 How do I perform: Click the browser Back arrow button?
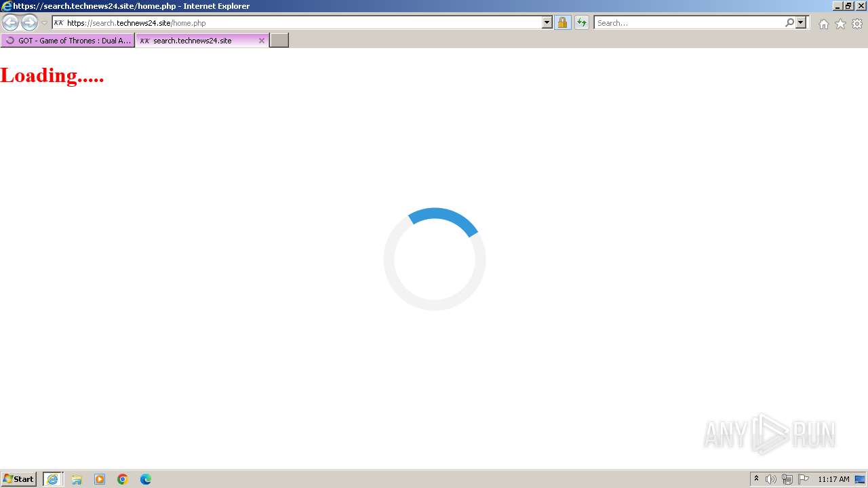[10, 23]
